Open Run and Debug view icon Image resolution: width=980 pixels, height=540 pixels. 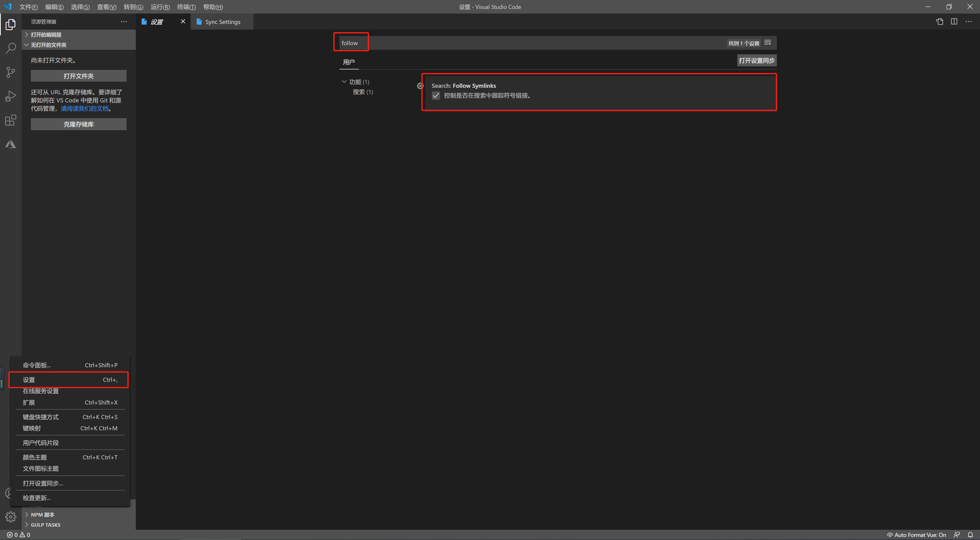(x=11, y=96)
